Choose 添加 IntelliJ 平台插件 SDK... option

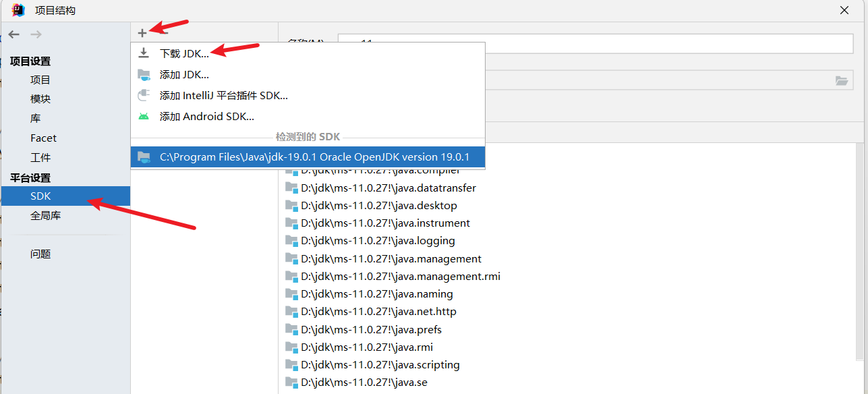click(308, 95)
